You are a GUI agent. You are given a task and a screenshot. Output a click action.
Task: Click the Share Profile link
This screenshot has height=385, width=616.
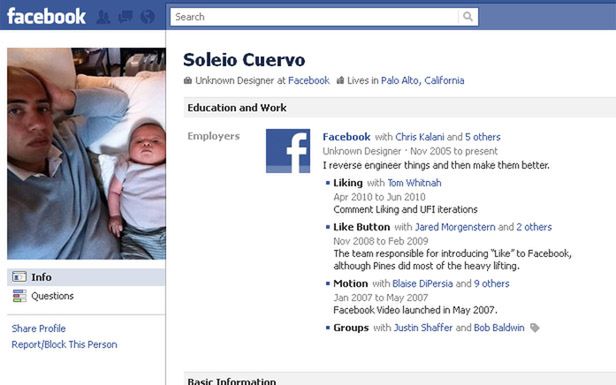pos(38,328)
